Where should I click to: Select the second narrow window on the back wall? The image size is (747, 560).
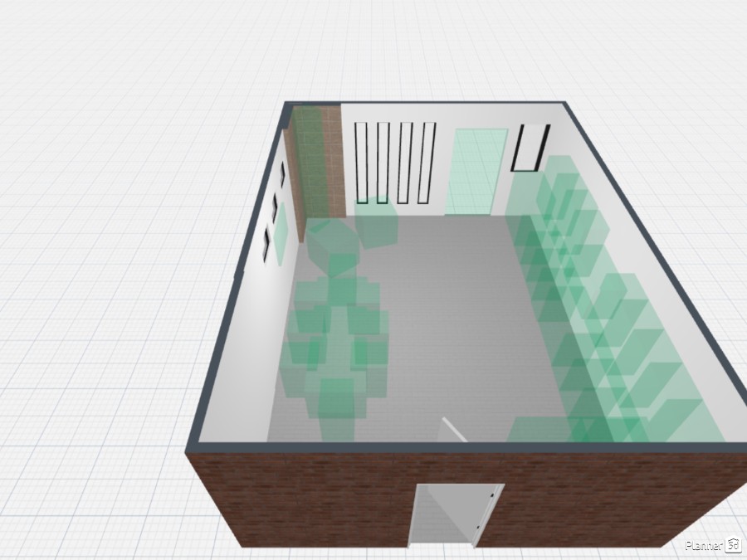click(383, 162)
